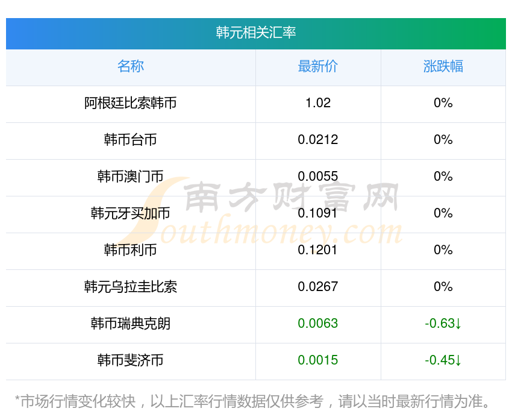Select the 最新价 column header

pyautogui.click(x=318, y=66)
